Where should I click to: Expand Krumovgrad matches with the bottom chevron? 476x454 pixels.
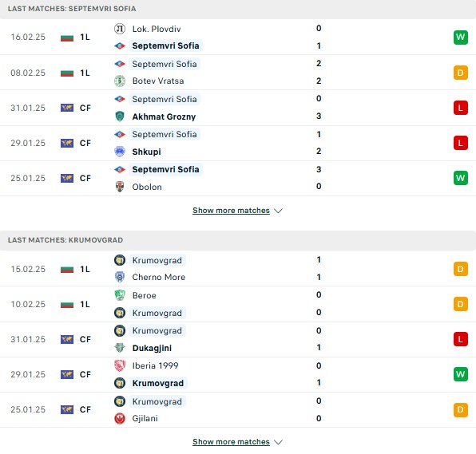pos(278,442)
